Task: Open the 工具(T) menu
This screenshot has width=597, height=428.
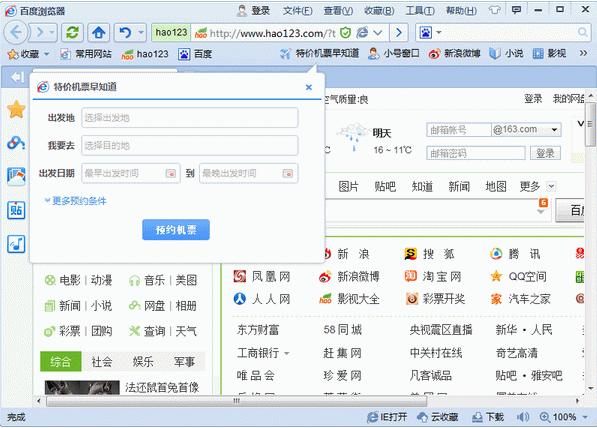Action: 420,11
